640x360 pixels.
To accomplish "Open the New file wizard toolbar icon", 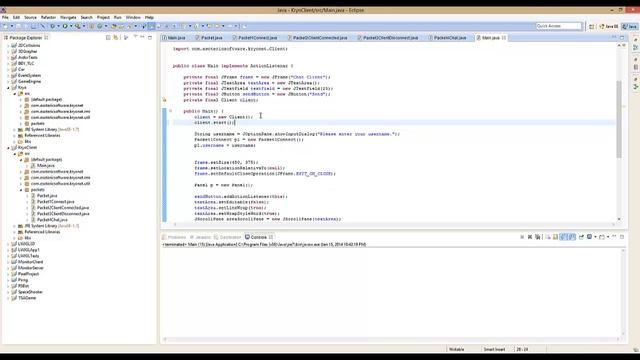I will (x=6, y=26).
